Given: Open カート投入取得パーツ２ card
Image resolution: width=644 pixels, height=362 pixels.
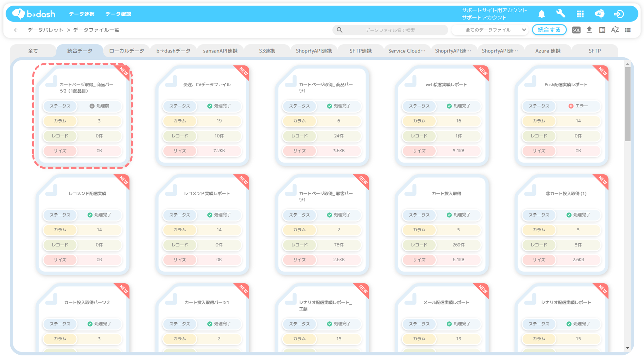Looking at the screenshot, I should click(x=82, y=318).
